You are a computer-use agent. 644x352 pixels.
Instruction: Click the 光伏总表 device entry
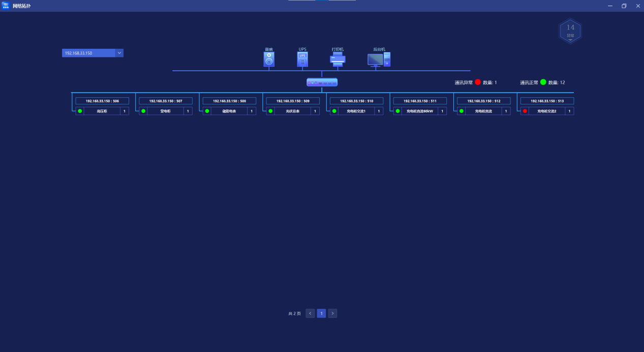293,111
